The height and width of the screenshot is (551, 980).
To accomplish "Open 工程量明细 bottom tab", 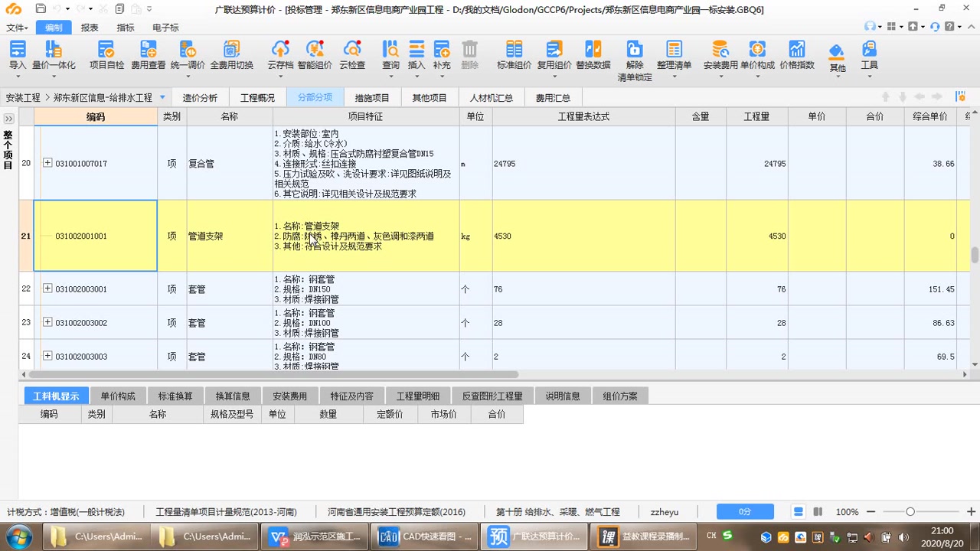I will 418,396.
